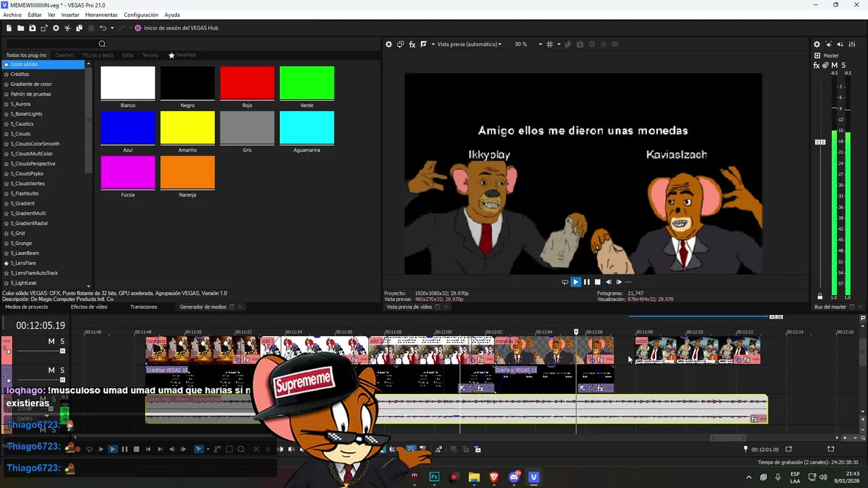This screenshot has width=868, height=488.
Task: Create a new project with the toolbar icon
Action: coord(9,28)
